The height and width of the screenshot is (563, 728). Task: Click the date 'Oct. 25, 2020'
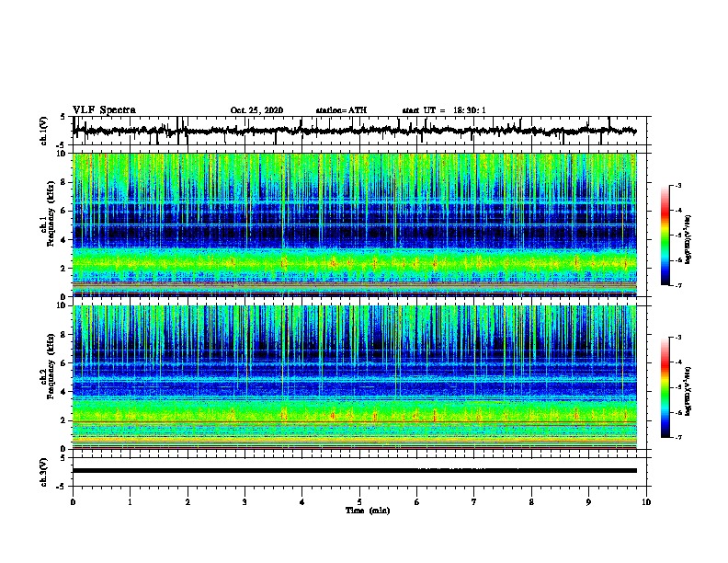[x=256, y=110]
